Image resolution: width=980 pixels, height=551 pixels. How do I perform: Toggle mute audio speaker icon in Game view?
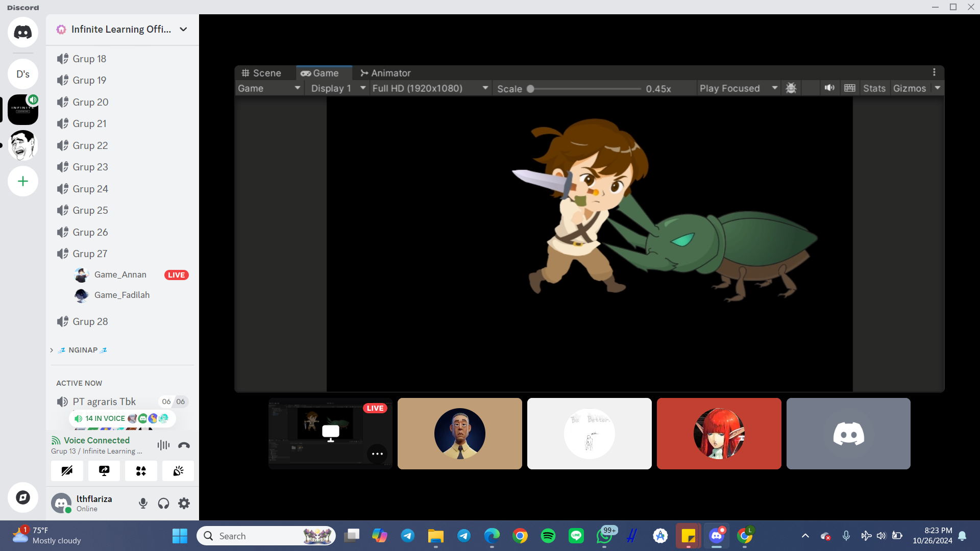point(829,88)
